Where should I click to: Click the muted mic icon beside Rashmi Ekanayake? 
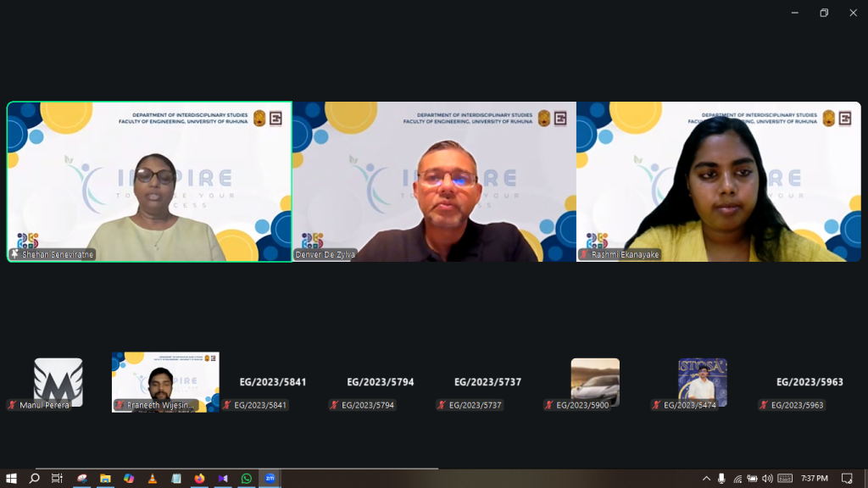pos(584,255)
